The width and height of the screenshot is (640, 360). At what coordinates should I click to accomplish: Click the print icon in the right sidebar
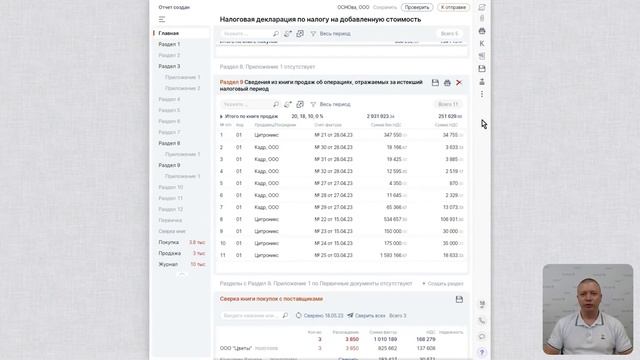coord(482,31)
